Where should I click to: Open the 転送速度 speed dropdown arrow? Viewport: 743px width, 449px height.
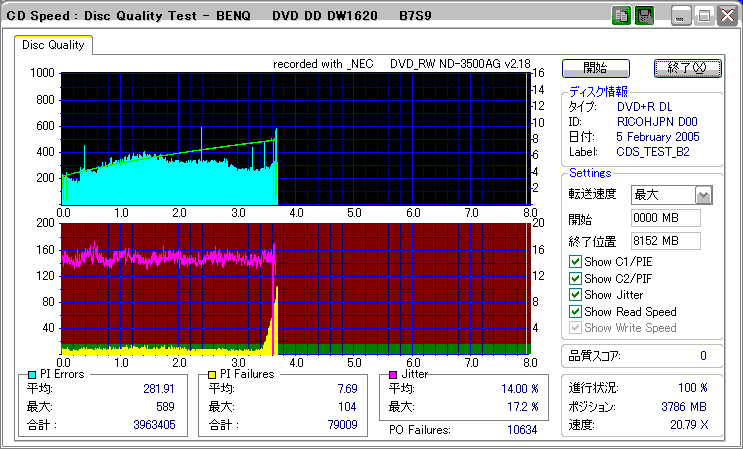[x=704, y=195]
